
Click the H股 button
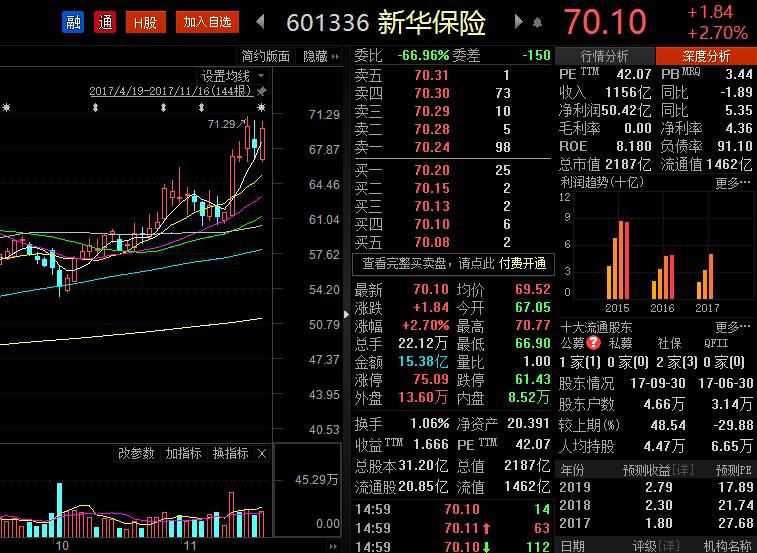click(x=145, y=22)
